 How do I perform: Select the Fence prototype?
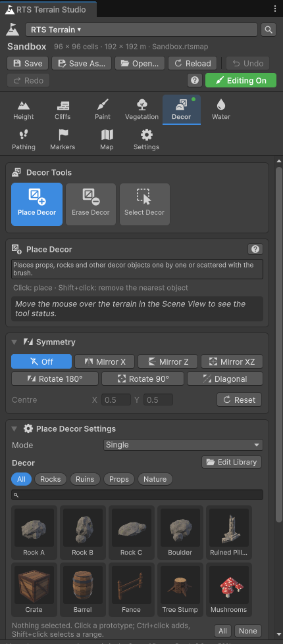[x=131, y=589]
